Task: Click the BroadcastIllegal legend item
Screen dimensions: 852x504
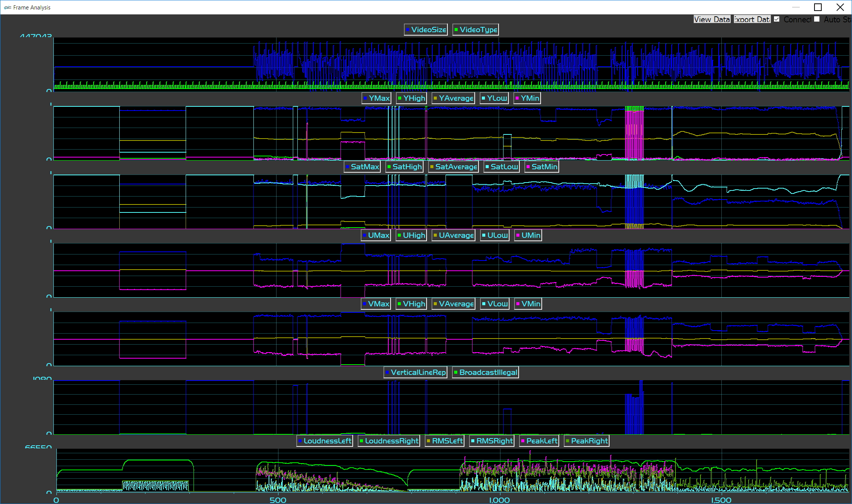Action: (x=485, y=372)
